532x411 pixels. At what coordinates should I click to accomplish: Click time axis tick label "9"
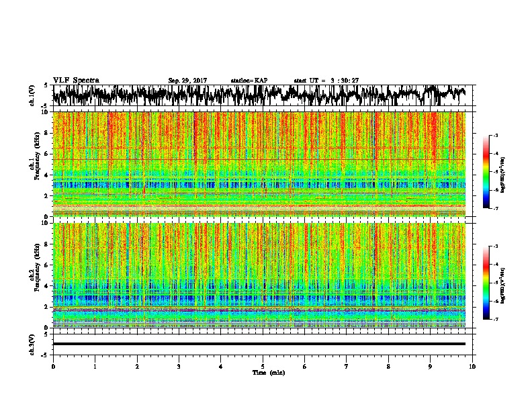430,367
